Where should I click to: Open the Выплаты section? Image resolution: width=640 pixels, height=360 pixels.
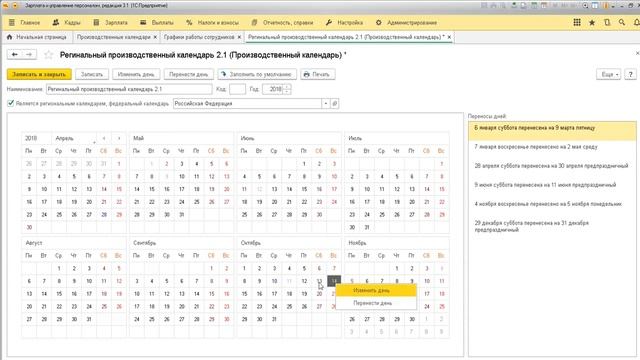click(x=157, y=22)
